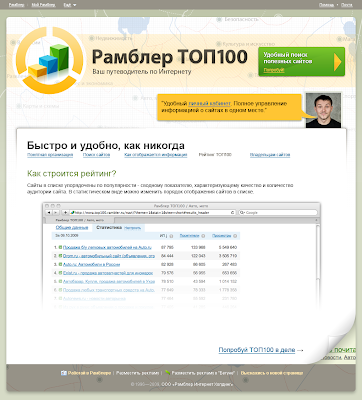
Task: Open the 'Выскажись о новой странице' footer link
Action: tap(272, 373)
